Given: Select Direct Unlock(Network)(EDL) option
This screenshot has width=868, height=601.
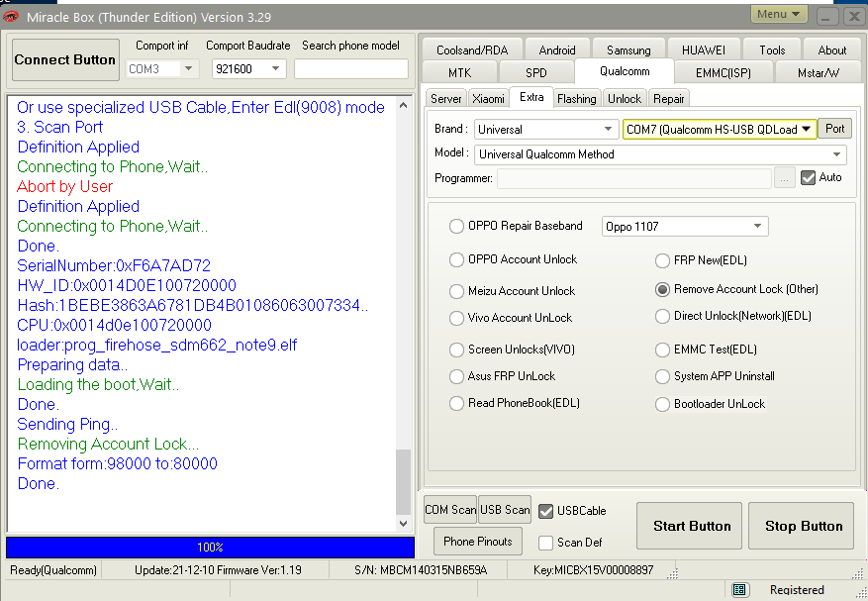Looking at the screenshot, I should (x=662, y=316).
